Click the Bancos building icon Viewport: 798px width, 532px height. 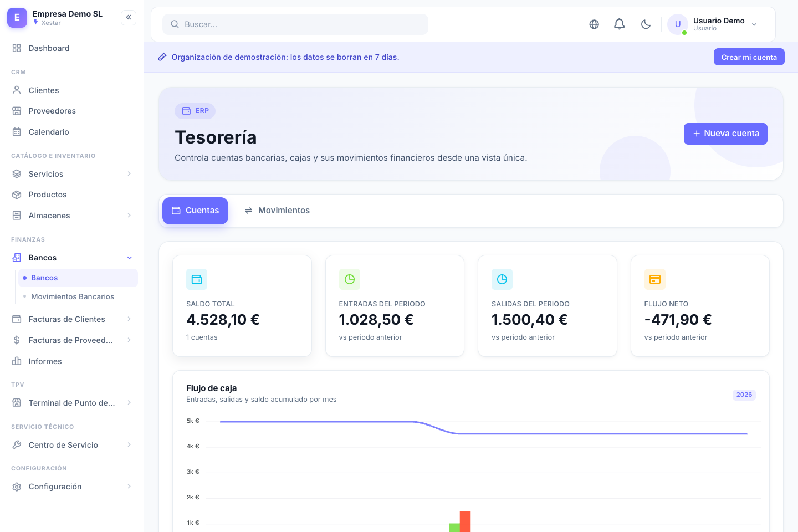17,258
